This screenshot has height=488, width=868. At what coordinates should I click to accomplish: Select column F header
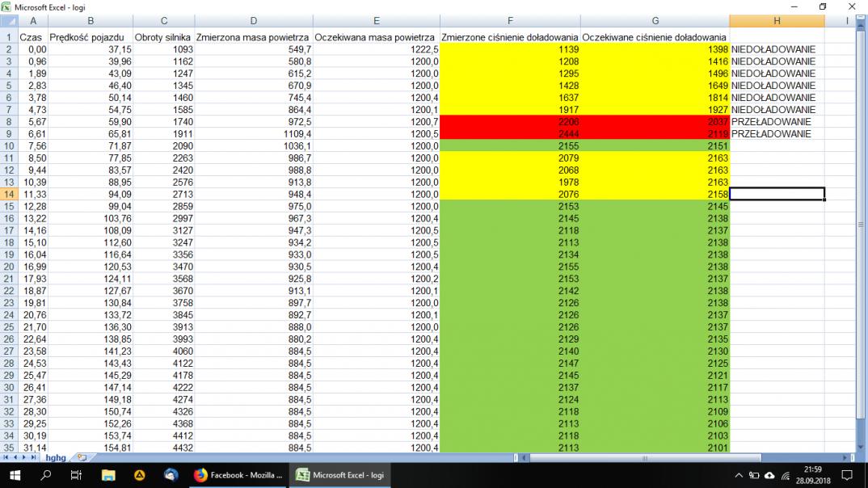[511, 21]
